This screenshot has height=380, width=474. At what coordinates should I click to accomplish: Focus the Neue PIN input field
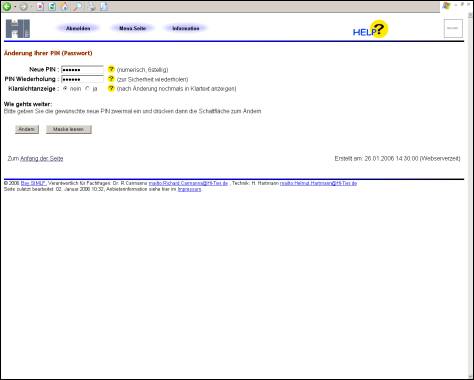83,70
